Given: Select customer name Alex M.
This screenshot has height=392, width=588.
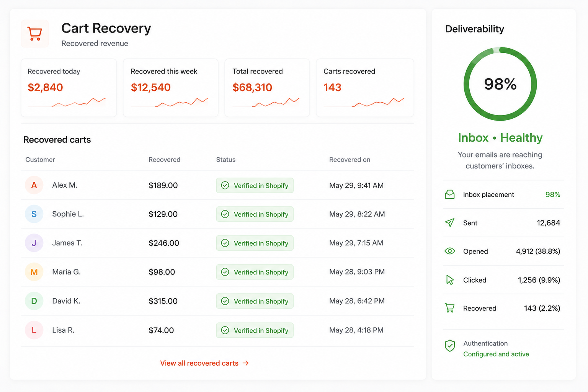Looking at the screenshot, I should pyautogui.click(x=65, y=185).
